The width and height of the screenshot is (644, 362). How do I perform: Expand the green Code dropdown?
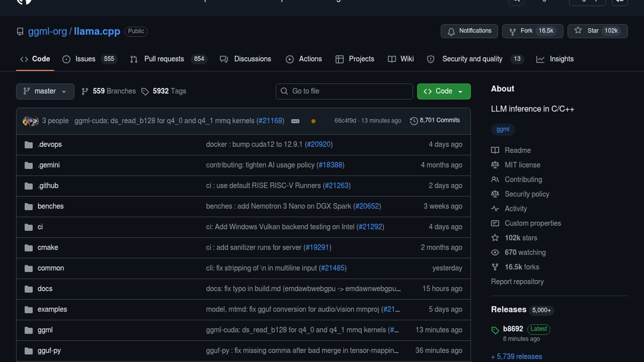click(443, 91)
